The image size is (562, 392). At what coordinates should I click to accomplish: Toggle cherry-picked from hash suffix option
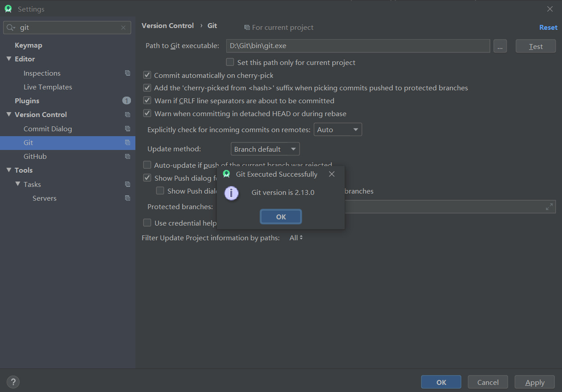(x=147, y=88)
